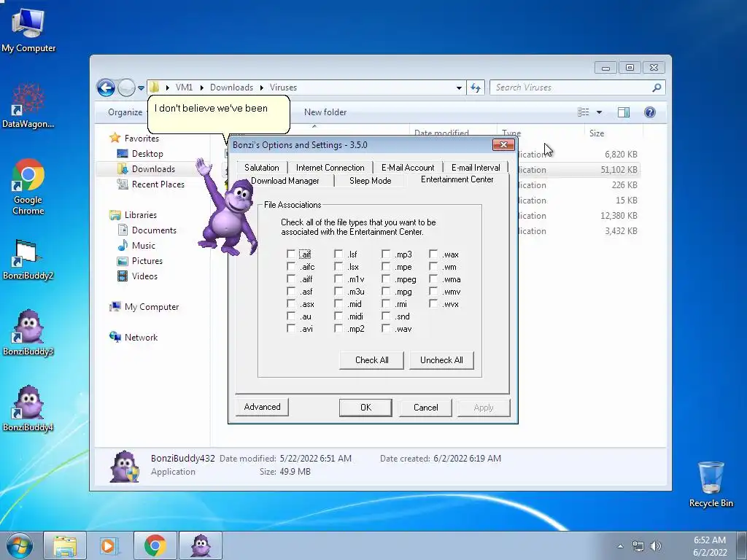The width and height of the screenshot is (747, 560).
Task: Open the E-Mail Account tab
Action: [x=408, y=168]
